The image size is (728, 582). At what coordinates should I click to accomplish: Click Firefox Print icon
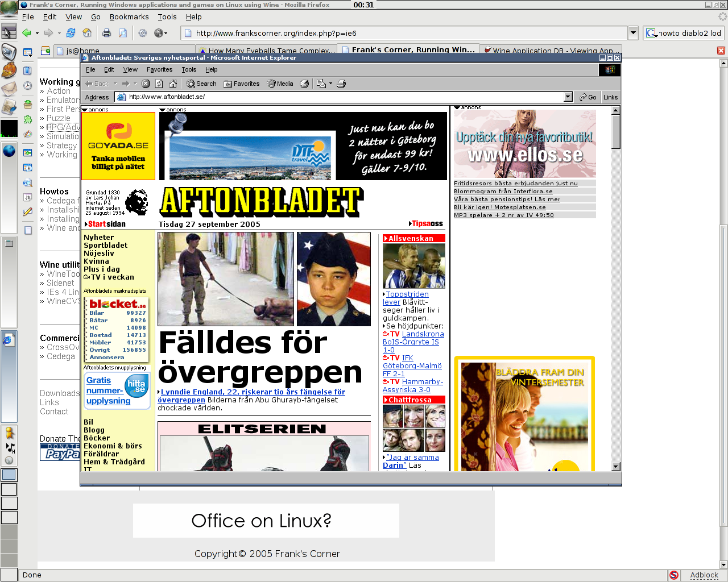pyautogui.click(x=106, y=33)
